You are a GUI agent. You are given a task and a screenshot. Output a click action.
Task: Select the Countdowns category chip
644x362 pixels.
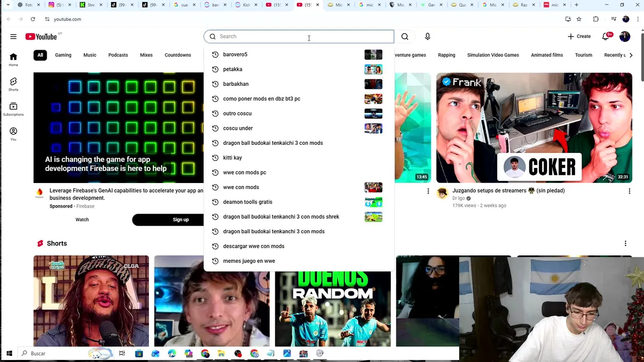pos(178,55)
